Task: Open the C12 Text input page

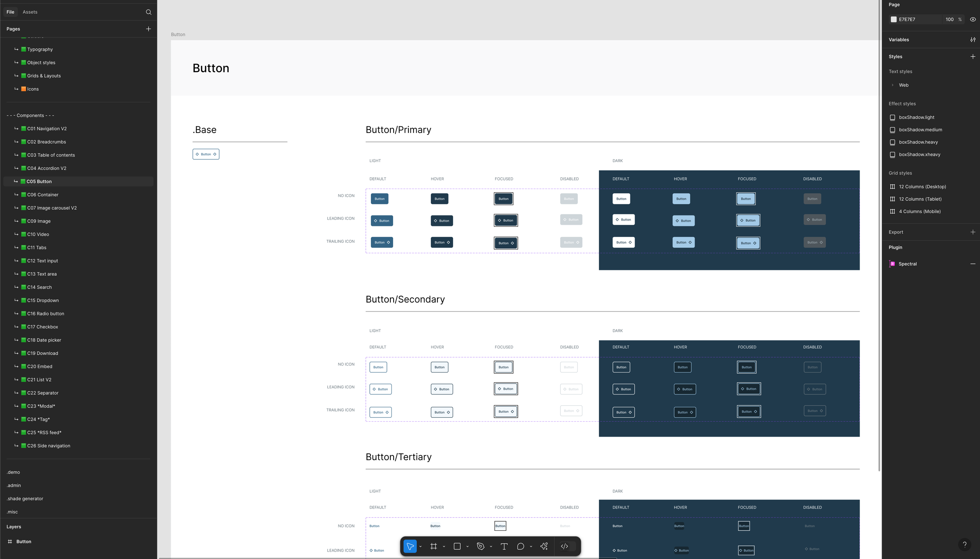Action: 42,261
